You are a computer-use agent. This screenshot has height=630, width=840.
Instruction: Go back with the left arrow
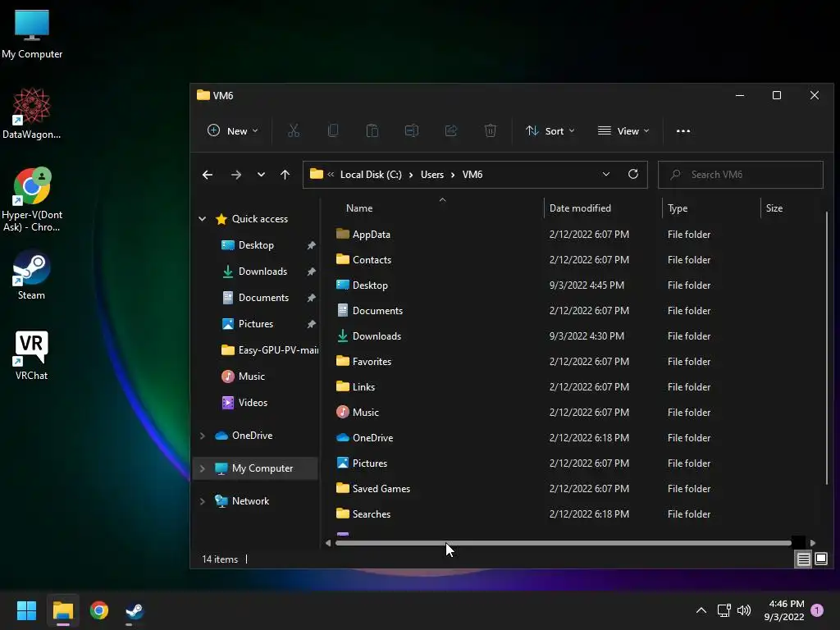point(208,175)
